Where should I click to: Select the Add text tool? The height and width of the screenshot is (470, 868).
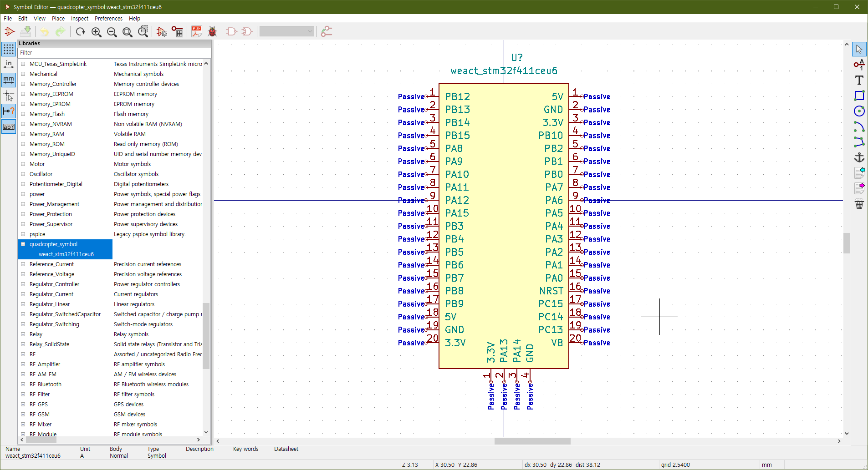click(x=859, y=80)
